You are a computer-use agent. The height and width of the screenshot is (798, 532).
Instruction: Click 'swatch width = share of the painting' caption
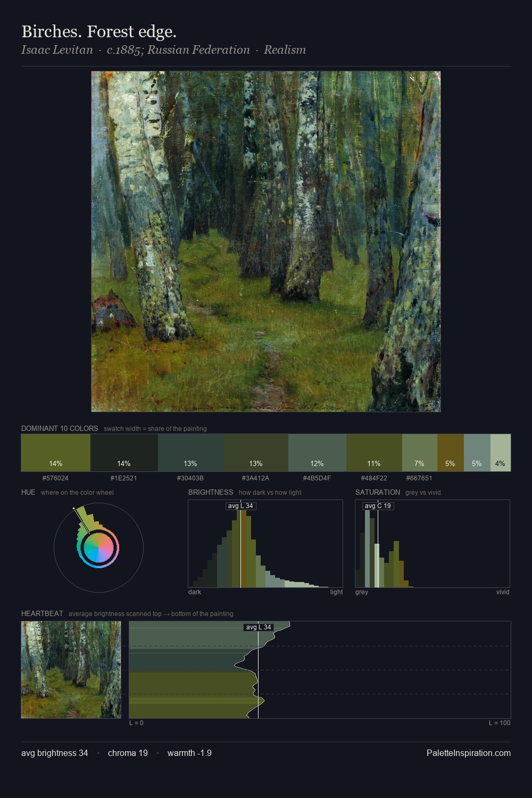coord(155,429)
